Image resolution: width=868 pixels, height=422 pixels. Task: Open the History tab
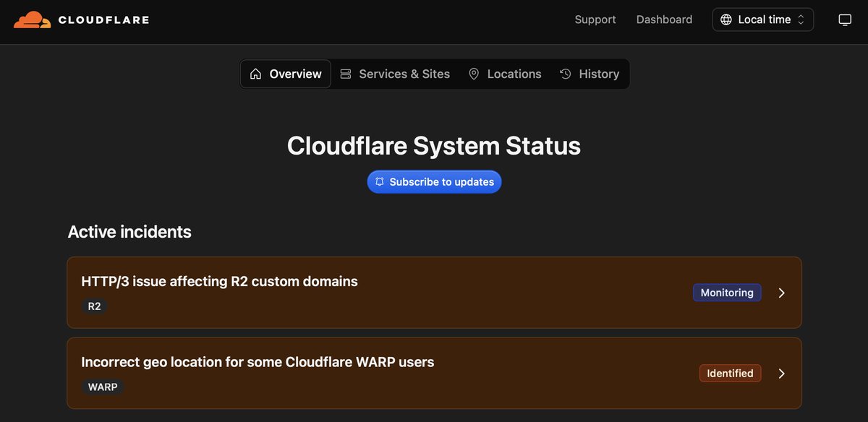click(x=590, y=74)
